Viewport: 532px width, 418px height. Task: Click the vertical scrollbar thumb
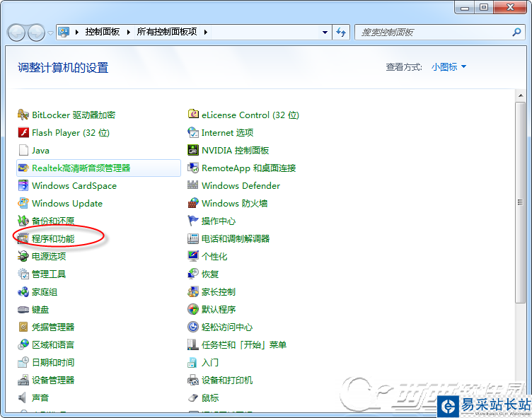(x=520, y=202)
